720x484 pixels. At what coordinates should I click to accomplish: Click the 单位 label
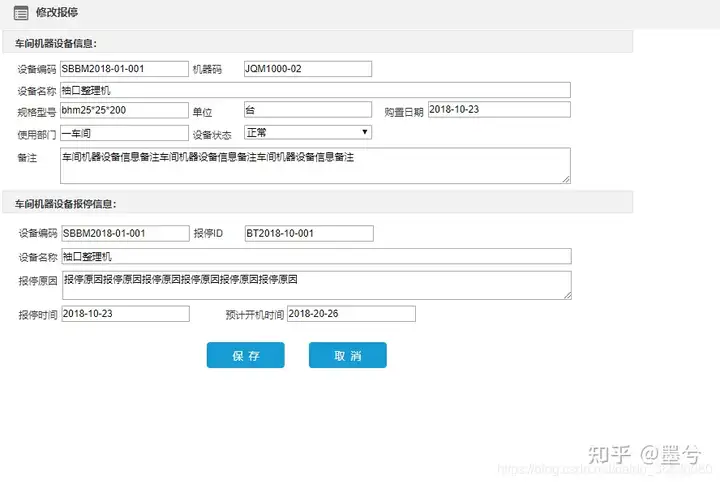[202, 113]
